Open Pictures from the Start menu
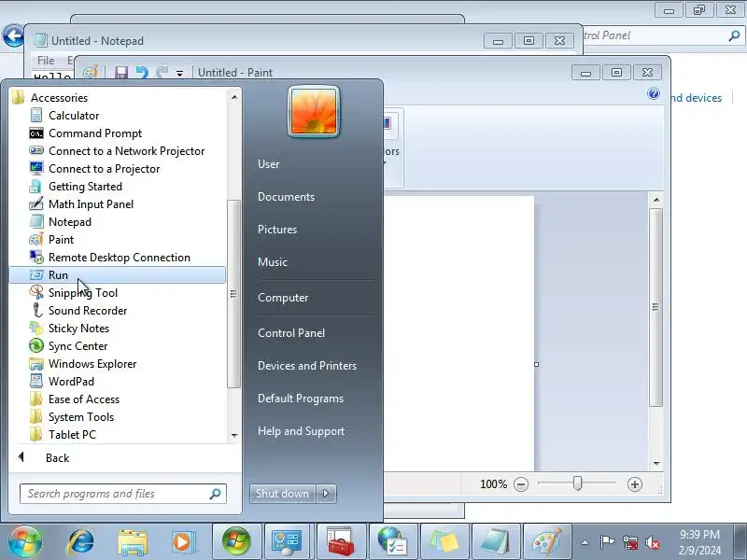This screenshot has height=560, width=747. tap(277, 229)
